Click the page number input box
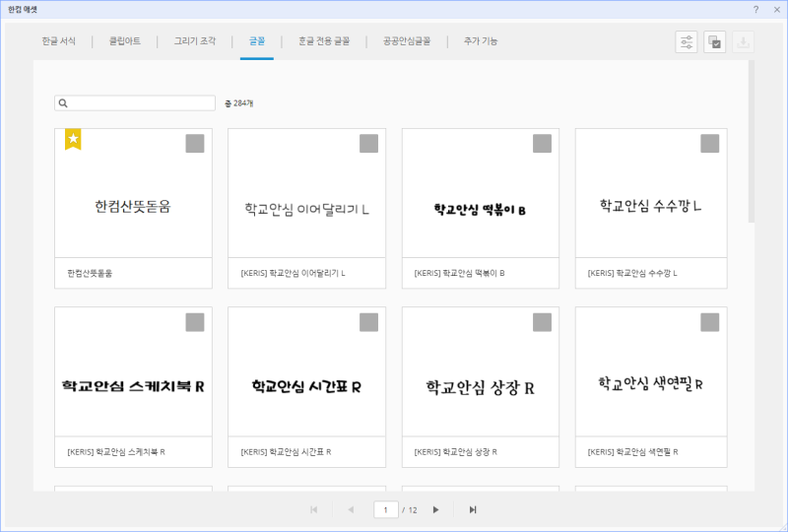788x532 pixels. (x=386, y=510)
